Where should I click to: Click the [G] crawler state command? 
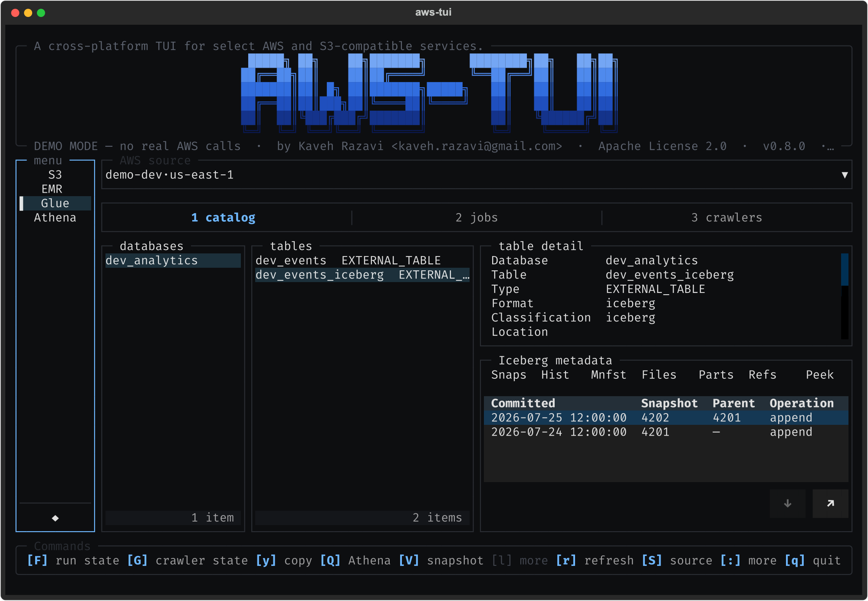(187, 561)
